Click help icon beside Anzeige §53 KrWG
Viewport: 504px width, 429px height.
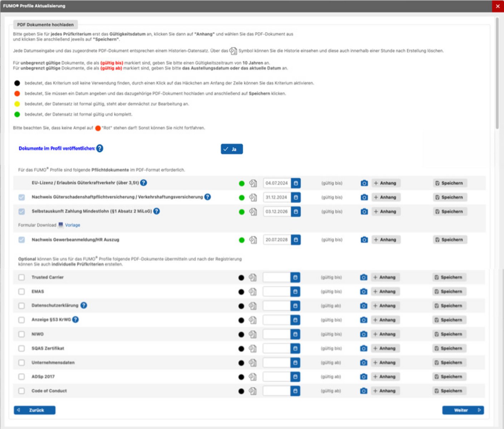pos(75,320)
